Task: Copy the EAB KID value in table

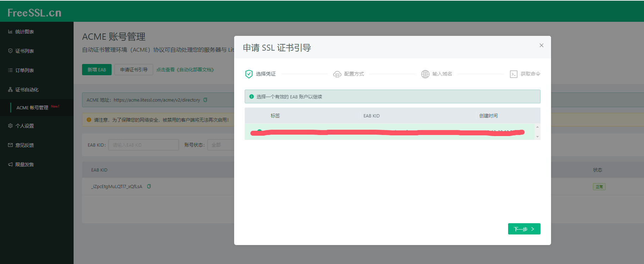Action: coord(149,186)
